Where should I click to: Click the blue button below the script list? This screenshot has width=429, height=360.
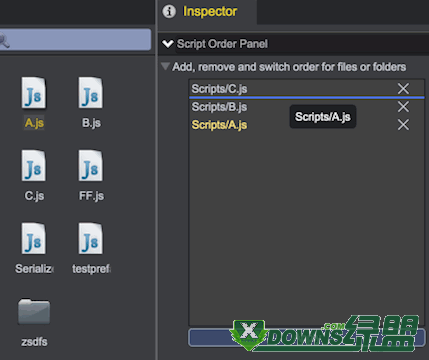tap(307, 337)
